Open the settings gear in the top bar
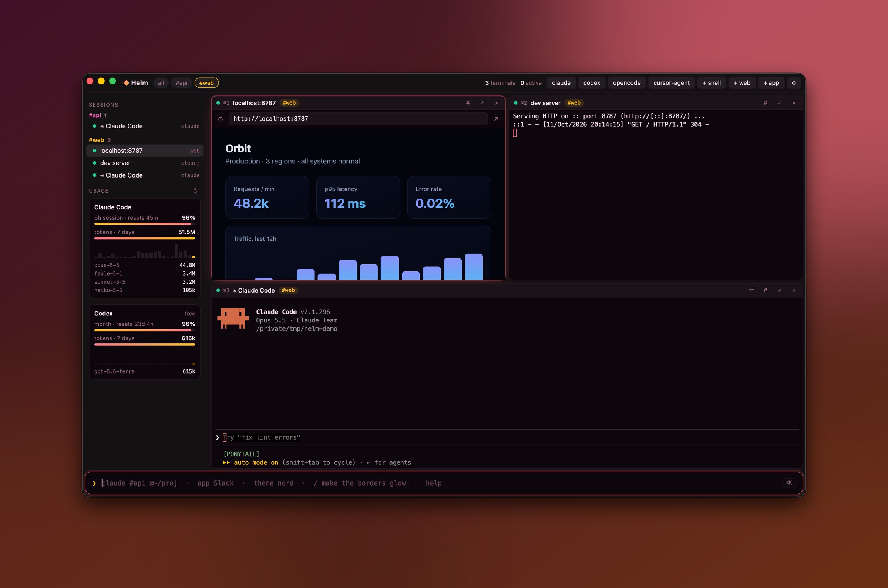Image resolution: width=888 pixels, height=588 pixels. pos(793,83)
